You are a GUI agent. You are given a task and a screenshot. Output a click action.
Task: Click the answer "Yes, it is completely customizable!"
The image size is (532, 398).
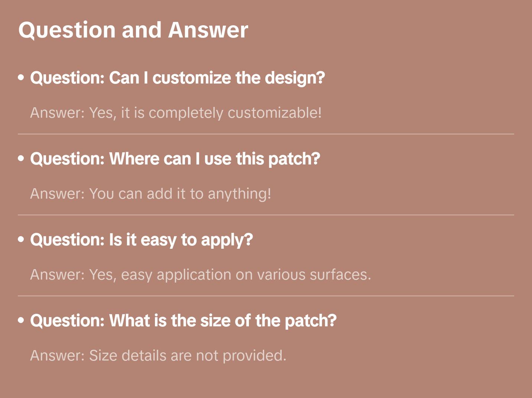pos(176,113)
